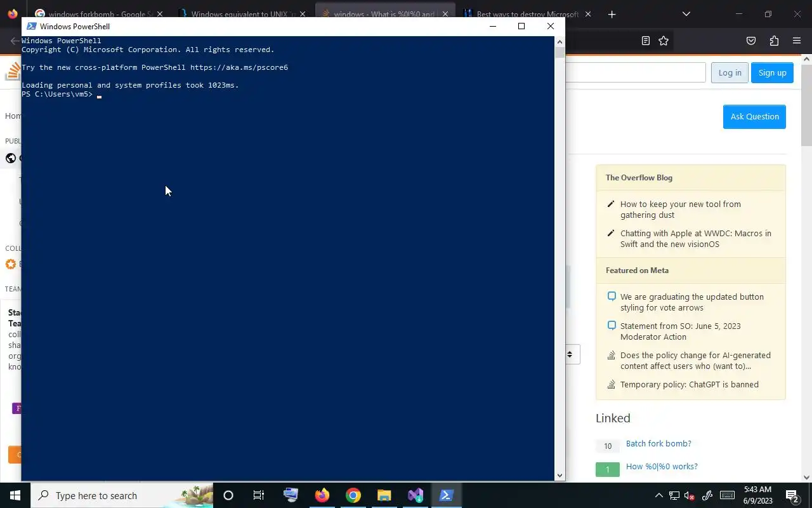Click the PowerShell title bar icon

pyautogui.click(x=31, y=26)
